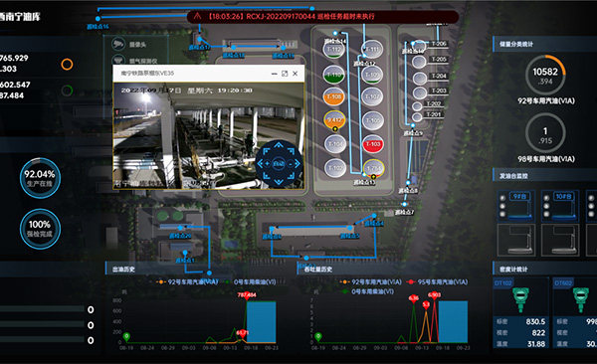
Task: Click the 92.04% production online gauge
Action: (40, 178)
